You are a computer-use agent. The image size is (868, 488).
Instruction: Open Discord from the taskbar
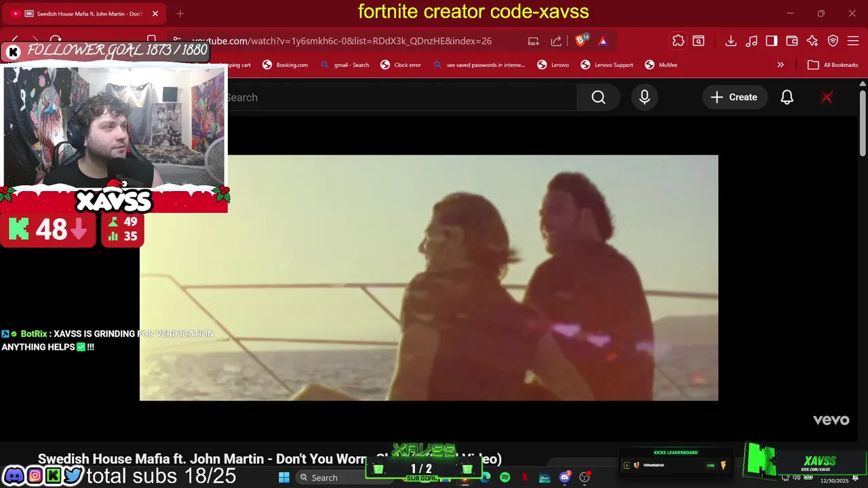[564, 478]
